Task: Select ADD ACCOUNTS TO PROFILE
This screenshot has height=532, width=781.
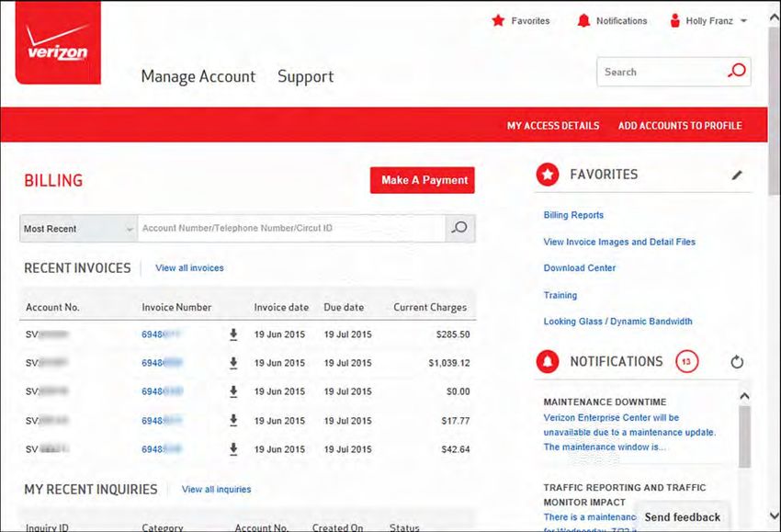Action: [x=680, y=126]
